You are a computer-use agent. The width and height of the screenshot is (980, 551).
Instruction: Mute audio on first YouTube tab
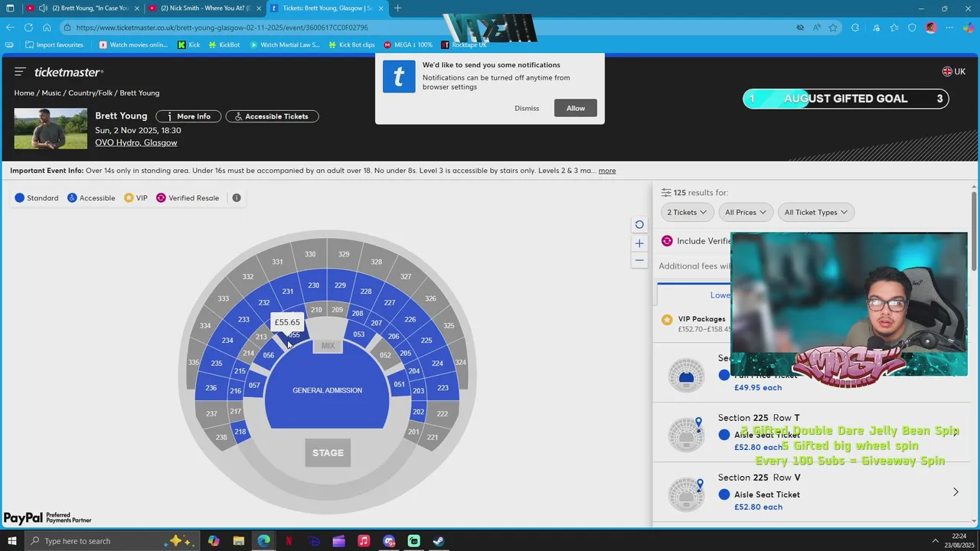(43, 8)
